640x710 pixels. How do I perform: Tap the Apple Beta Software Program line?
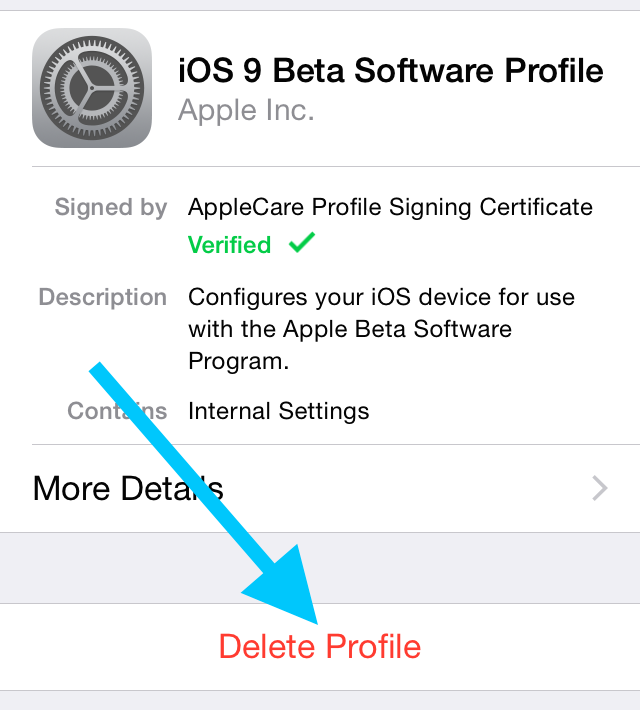350,329
